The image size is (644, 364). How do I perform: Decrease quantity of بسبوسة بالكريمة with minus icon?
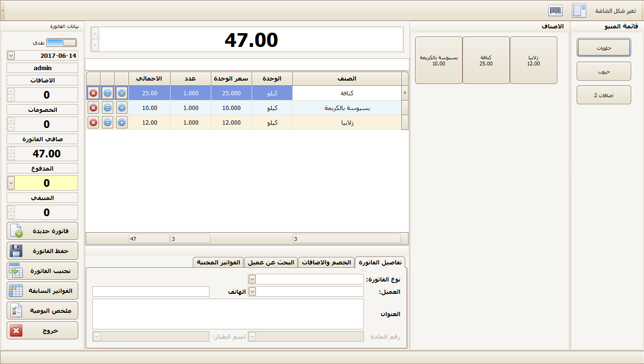pyautogui.click(x=108, y=108)
